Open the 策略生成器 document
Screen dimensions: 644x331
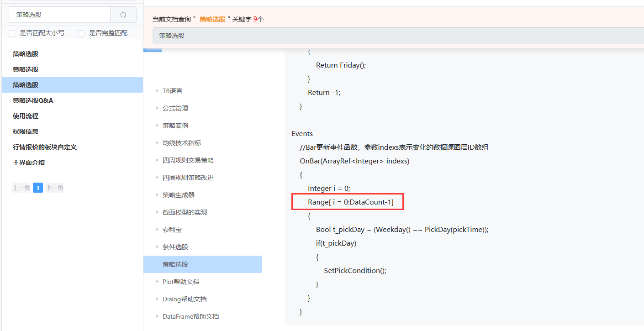coord(179,195)
